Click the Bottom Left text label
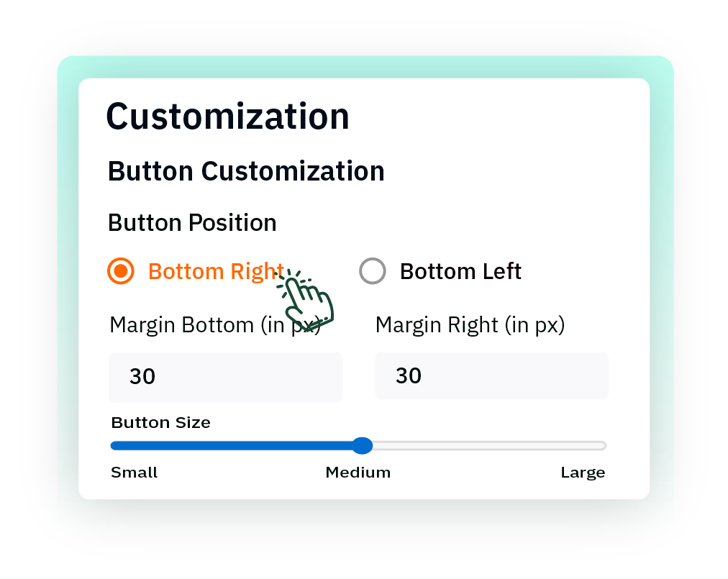Screen dimensions: 728x579 [x=460, y=271]
